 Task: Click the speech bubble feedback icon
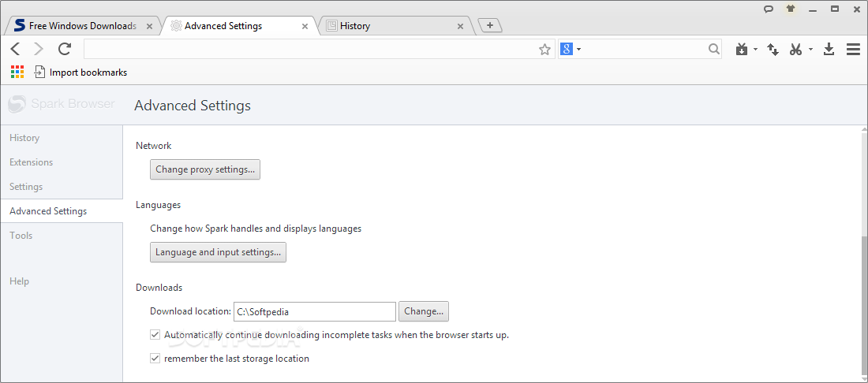pyautogui.click(x=769, y=9)
